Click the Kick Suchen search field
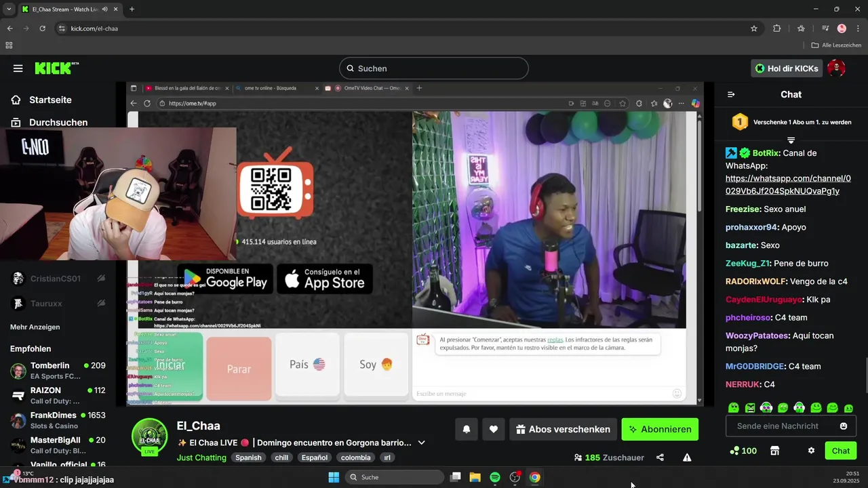 [434, 68]
